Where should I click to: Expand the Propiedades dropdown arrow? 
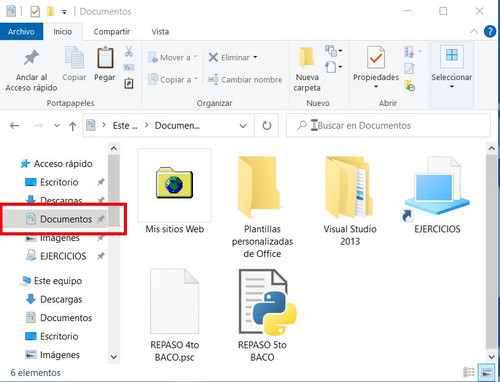pyautogui.click(x=376, y=87)
